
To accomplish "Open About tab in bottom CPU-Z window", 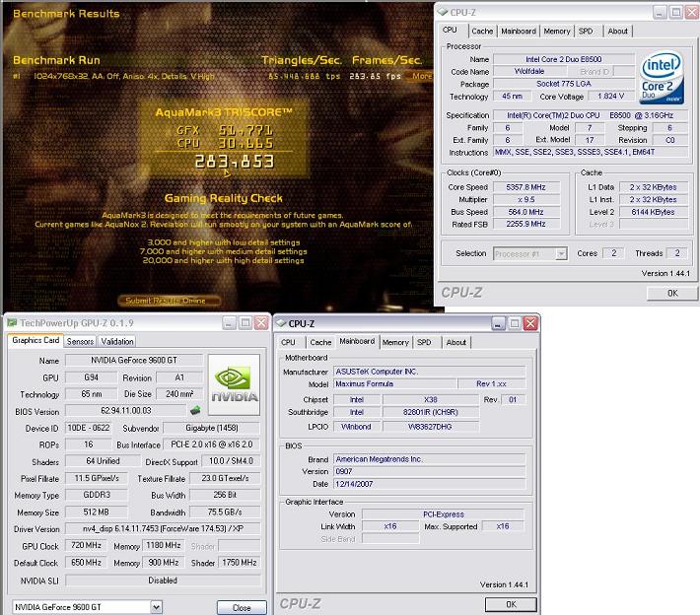I will [x=455, y=342].
